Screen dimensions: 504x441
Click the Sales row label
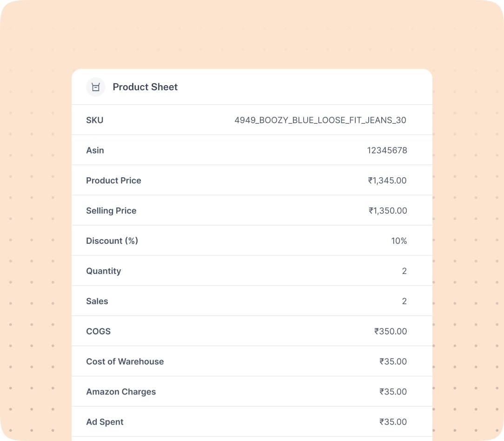(97, 301)
